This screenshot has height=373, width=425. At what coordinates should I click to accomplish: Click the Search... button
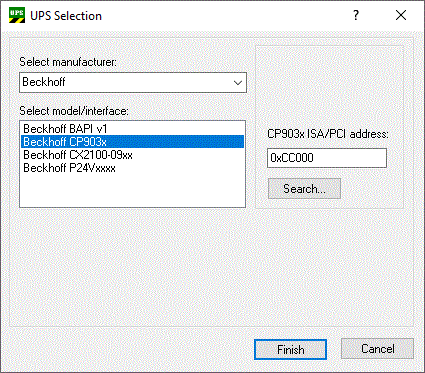[x=304, y=189]
